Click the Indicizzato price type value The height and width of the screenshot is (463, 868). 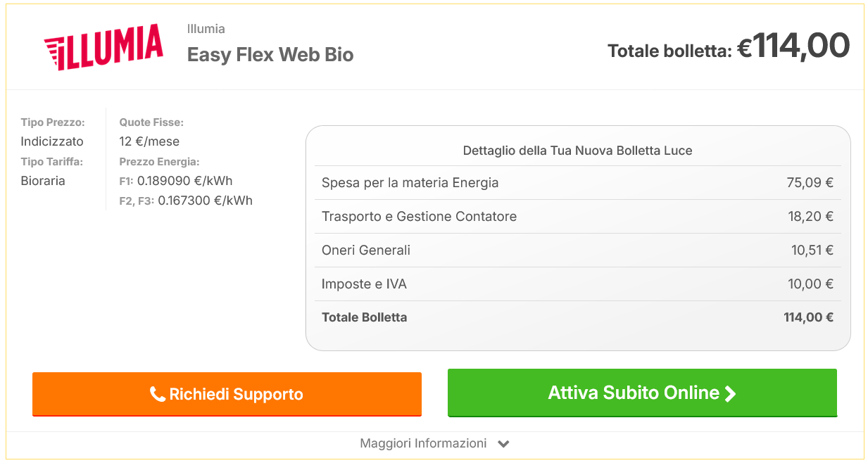point(52,141)
